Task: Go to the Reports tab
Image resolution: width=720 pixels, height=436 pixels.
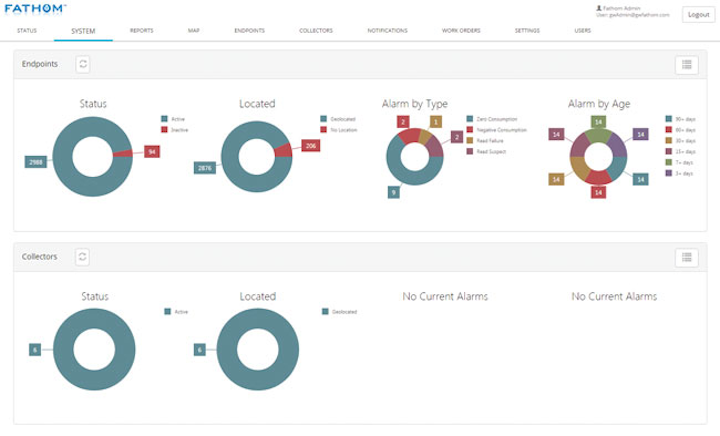Action: pos(141,31)
